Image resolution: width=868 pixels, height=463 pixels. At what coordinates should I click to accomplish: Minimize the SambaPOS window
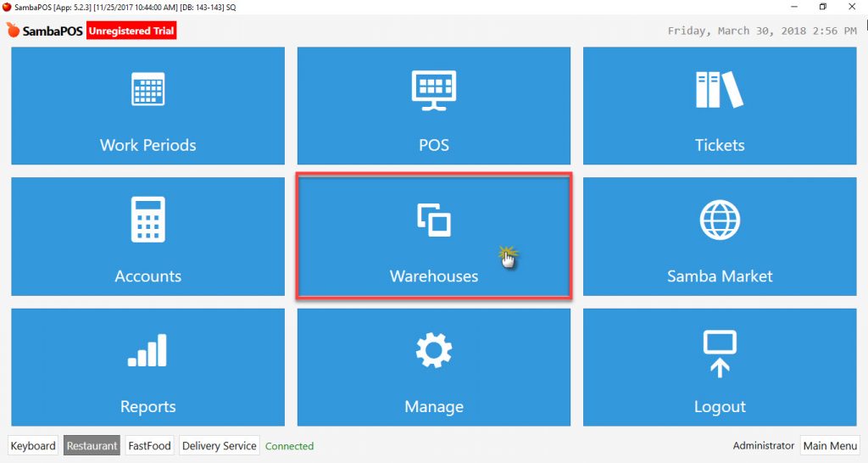tap(794, 7)
